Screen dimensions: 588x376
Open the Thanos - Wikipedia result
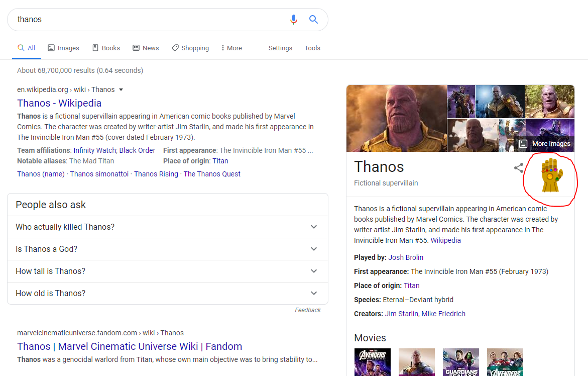click(59, 103)
